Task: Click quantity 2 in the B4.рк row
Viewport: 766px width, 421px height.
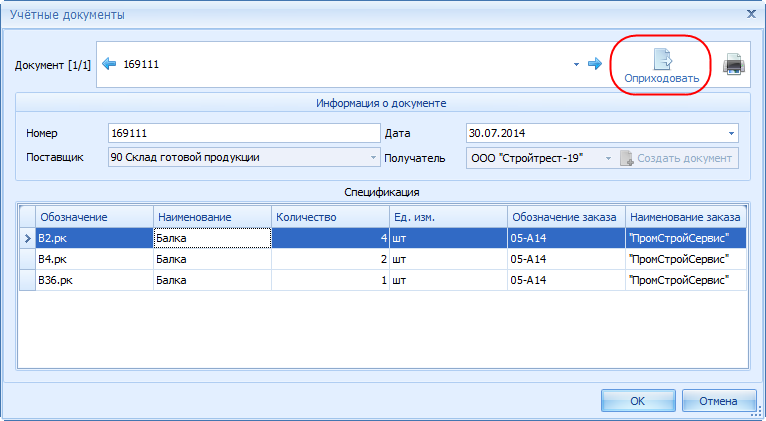Action: [x=330, y=259]
